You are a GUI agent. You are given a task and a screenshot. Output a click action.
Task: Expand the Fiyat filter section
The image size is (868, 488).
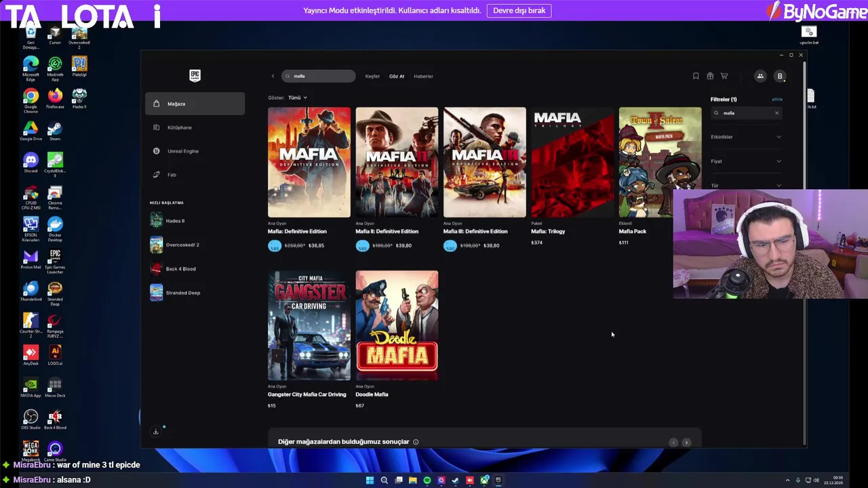click(x=746, y=161)
